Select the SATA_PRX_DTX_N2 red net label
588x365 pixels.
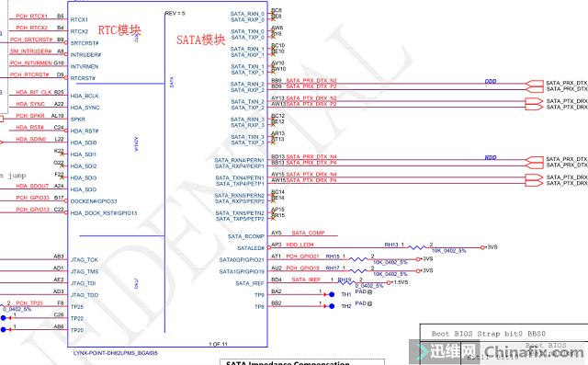[311, 81]
